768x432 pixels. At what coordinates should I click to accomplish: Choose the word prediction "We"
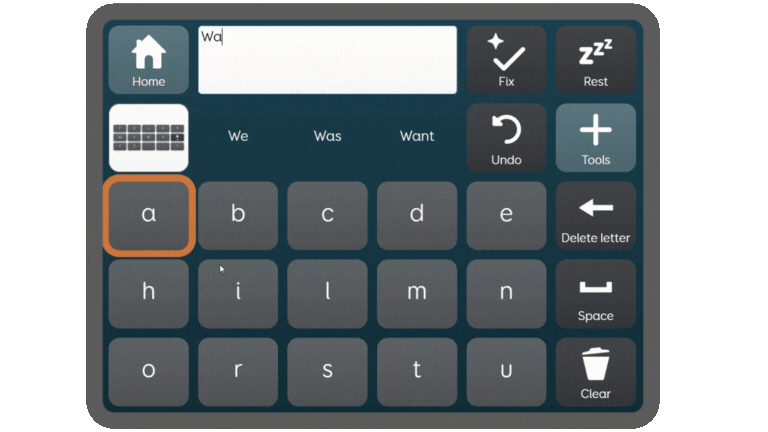coord(238,136)
